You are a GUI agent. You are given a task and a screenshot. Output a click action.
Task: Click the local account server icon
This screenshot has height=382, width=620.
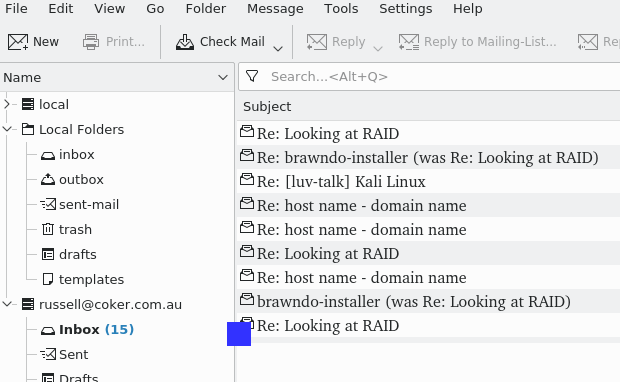point(28,104)
